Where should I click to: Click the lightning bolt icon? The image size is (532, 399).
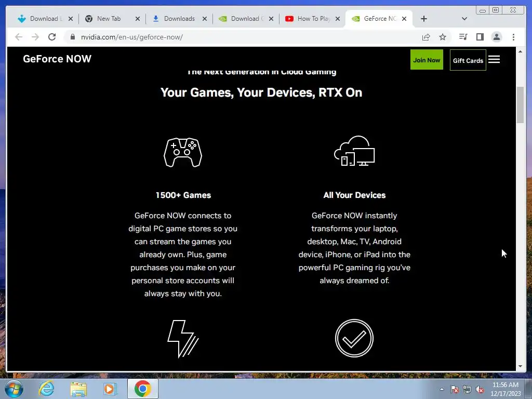[x=183, y=338]
